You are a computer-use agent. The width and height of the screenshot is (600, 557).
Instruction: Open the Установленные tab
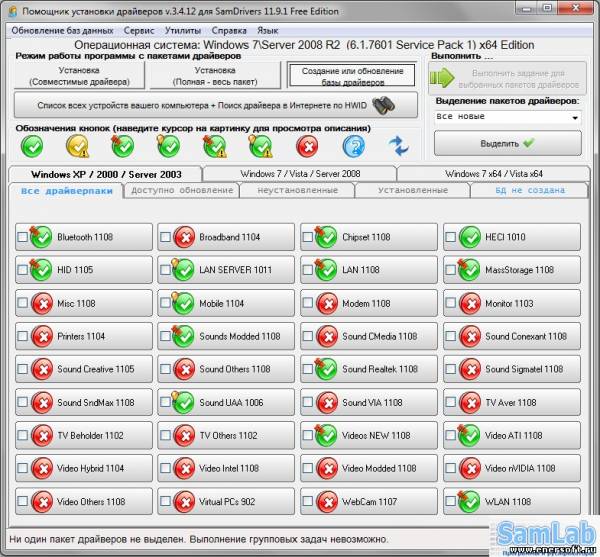[x=413, y=190]
